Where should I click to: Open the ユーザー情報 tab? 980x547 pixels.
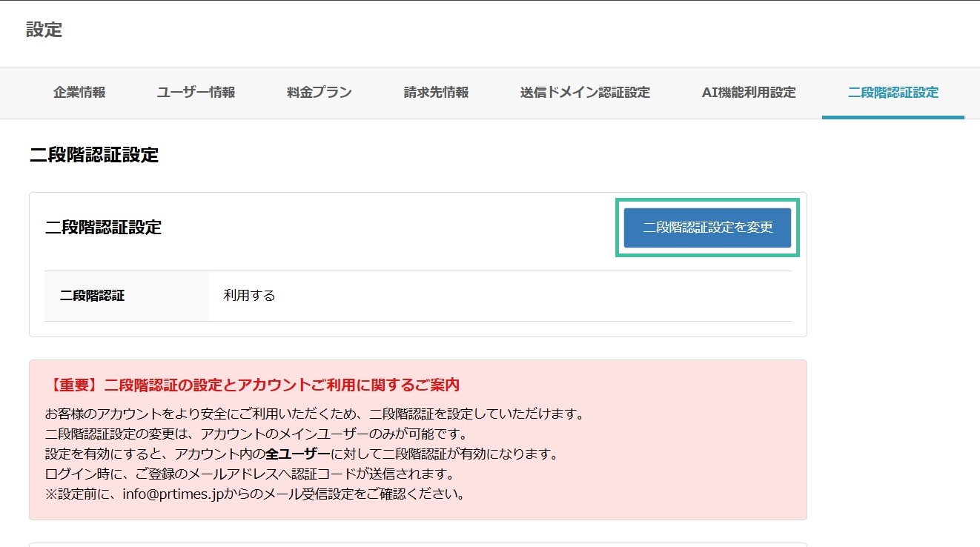(195, 92)
